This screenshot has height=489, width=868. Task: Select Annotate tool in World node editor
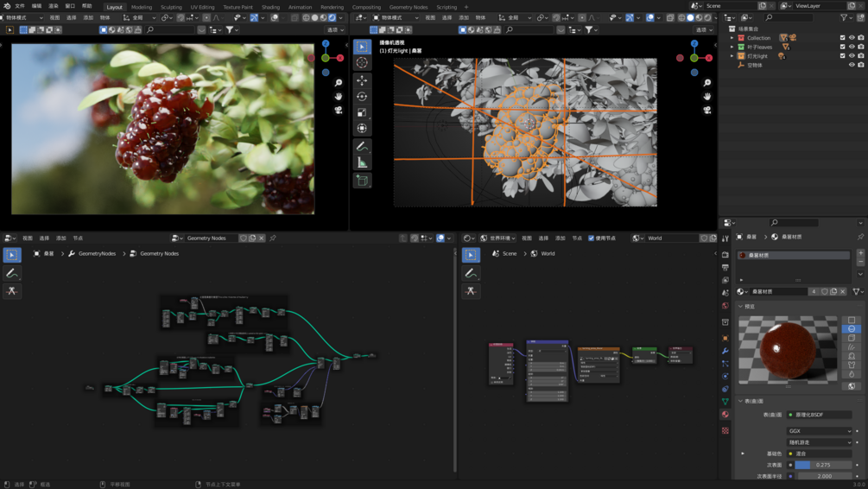coord(471,273)
